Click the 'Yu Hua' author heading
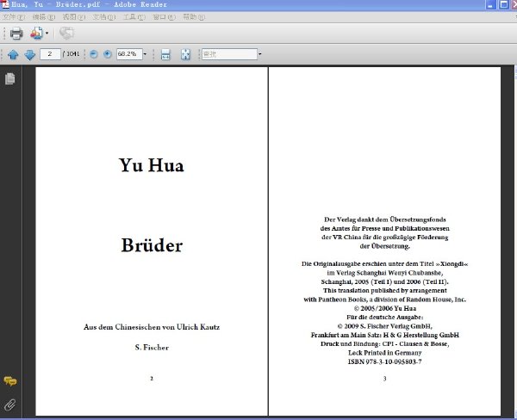This screenshot has height=420, width=517. (x=152, y=165)
